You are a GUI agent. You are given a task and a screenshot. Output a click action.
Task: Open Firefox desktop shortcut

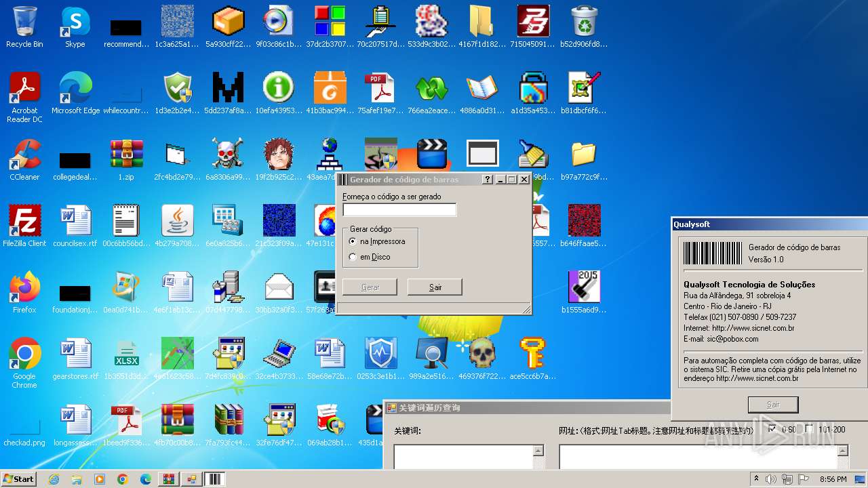tap(24, 293)
